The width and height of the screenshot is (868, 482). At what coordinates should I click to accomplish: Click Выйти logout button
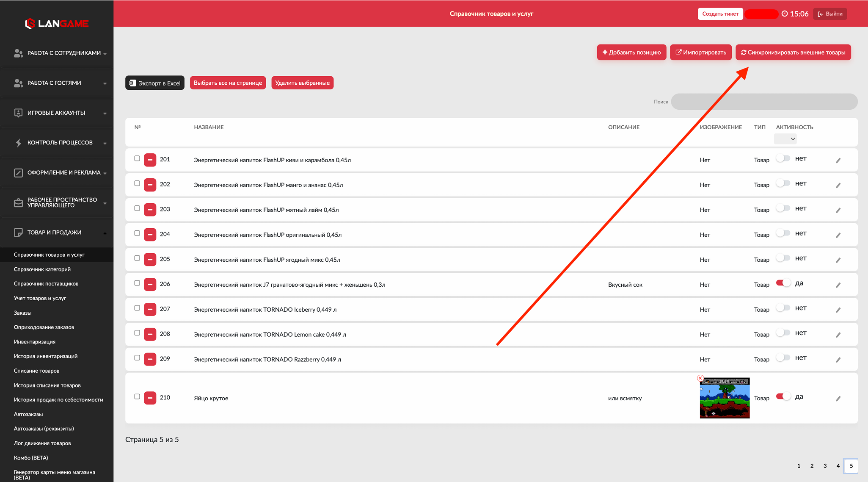pos(830,14)
